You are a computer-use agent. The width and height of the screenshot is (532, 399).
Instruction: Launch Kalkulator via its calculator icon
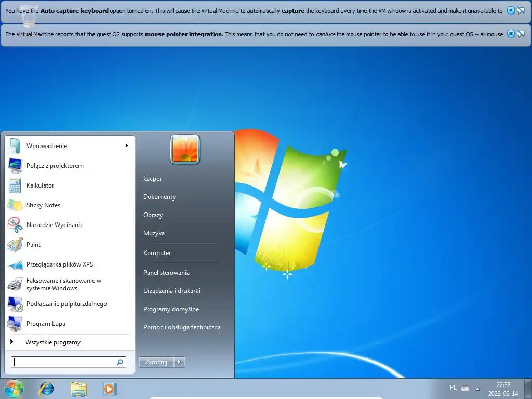(x=15, y=185)
